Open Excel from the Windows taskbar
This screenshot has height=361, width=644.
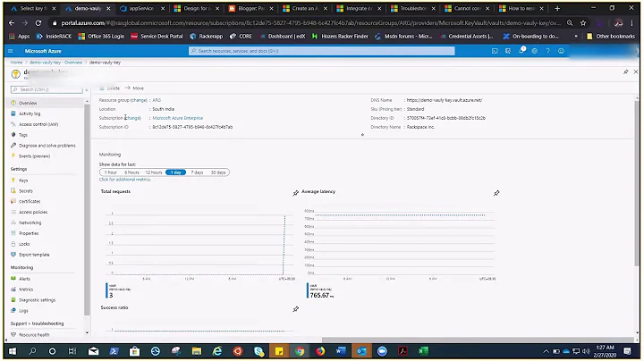pyautogui.click(x=423, y=351)
